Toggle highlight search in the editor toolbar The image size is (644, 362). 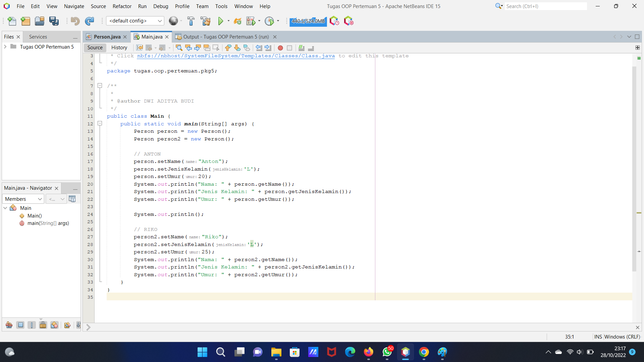[207, 48]
